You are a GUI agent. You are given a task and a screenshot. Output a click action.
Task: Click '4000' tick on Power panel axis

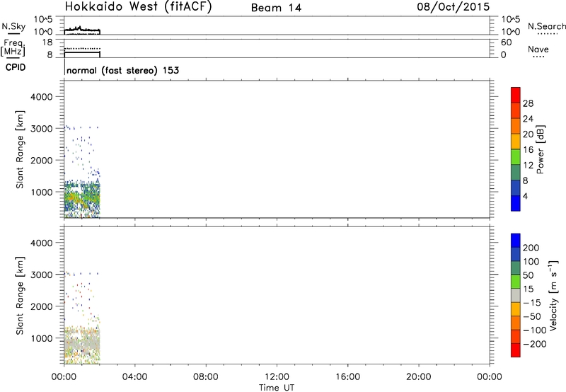click(x=42, y=97)
